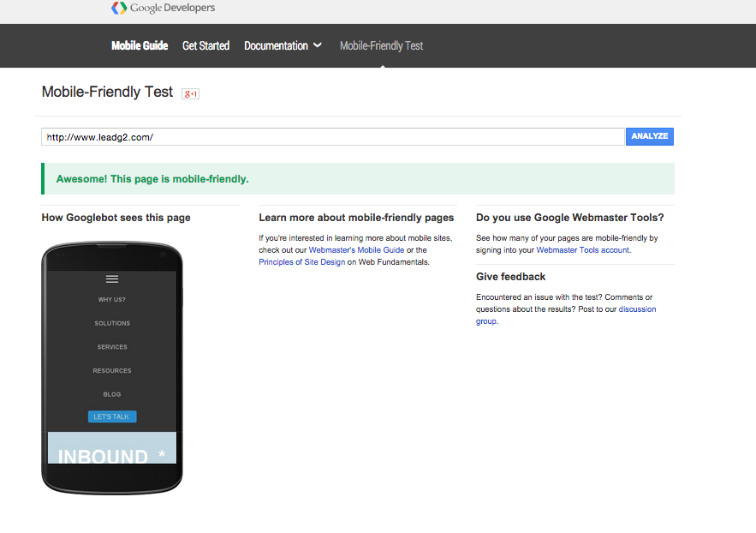
Task: Click the Google +1 button
Action: (190, 93)
